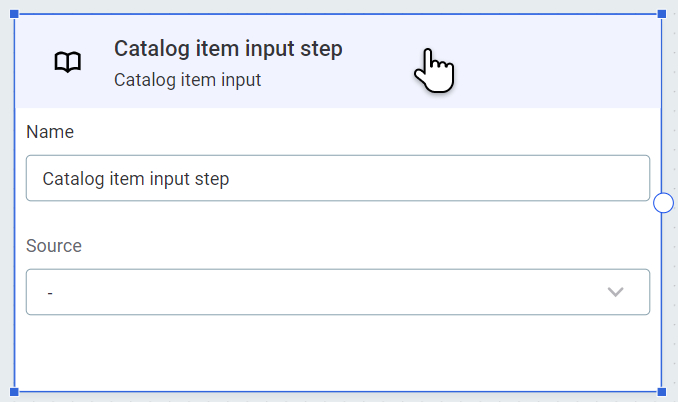Select the dash value in Source combo box
This screenshot has width=678, height=402.
[50, 292]
